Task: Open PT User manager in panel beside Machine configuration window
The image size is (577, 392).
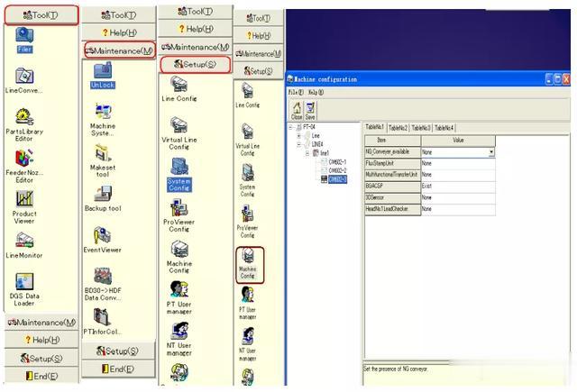Action: click(248, 304)
